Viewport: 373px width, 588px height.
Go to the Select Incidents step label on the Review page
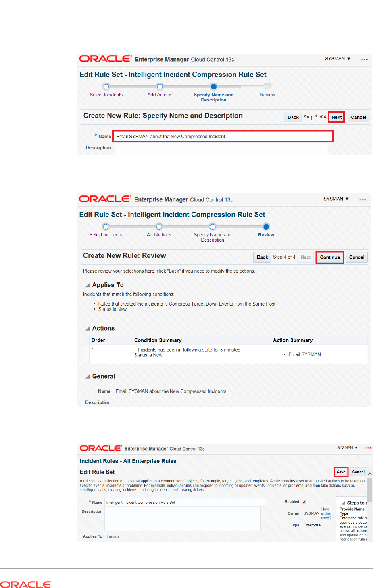pos(106,235)
